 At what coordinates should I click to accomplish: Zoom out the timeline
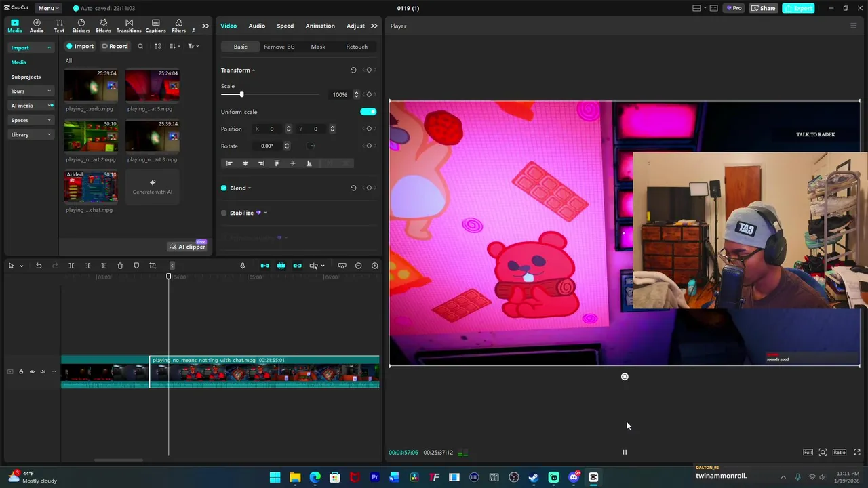[359, 266]
